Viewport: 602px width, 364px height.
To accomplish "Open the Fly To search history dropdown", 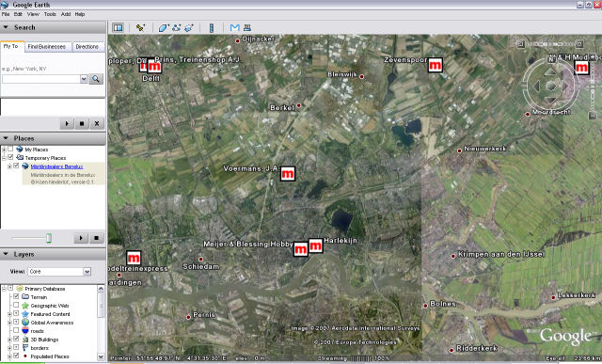I will click(84, 79).
